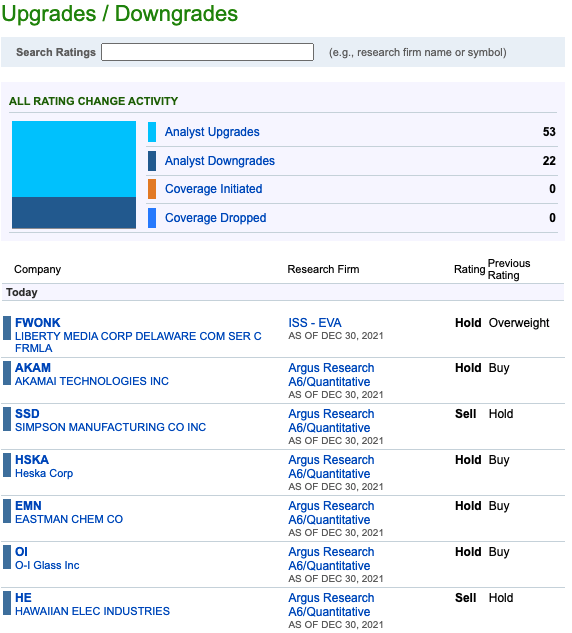Open the AKAM ticker symbol
The height and width of the screenshot is (633, 572).
pyautogui.click(x=33, y=368)
